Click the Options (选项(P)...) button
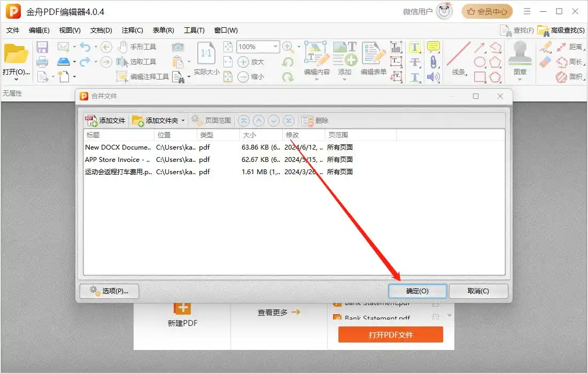The width and height of the screenshot is (588, 374). [x=109, y=291]
